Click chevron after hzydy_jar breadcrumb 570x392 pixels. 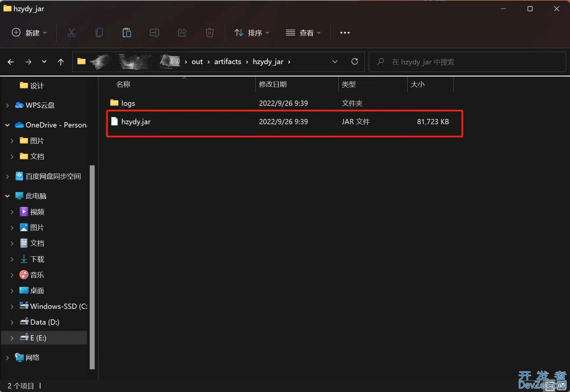point(289,62)
